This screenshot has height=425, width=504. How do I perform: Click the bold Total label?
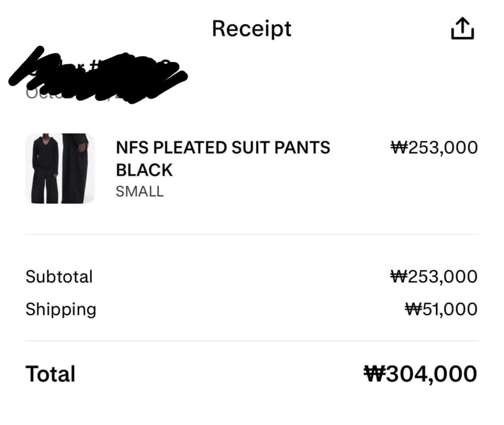50,374
